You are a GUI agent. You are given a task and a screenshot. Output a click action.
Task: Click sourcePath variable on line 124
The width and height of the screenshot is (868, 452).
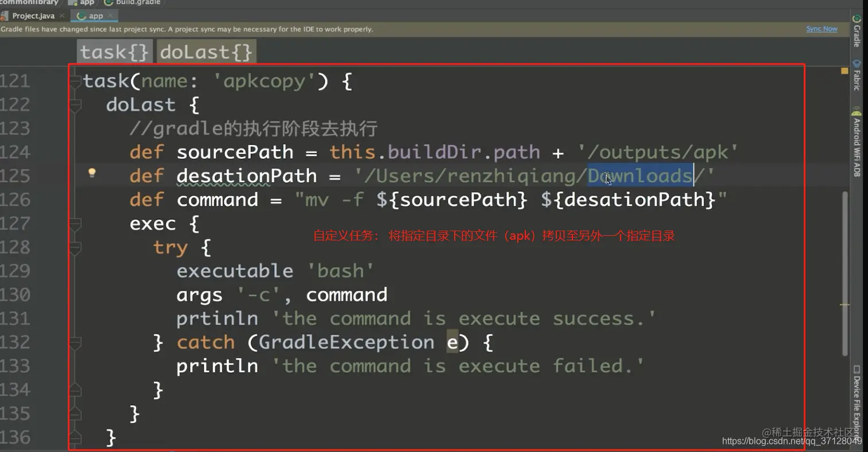(235, 152)
